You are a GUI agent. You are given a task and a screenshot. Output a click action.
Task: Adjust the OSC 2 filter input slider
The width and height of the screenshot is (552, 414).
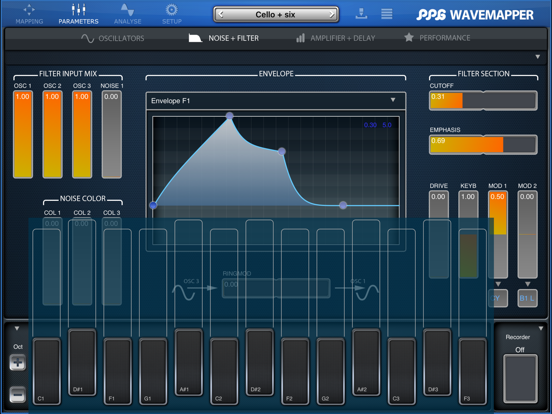[x=52, y=134]
